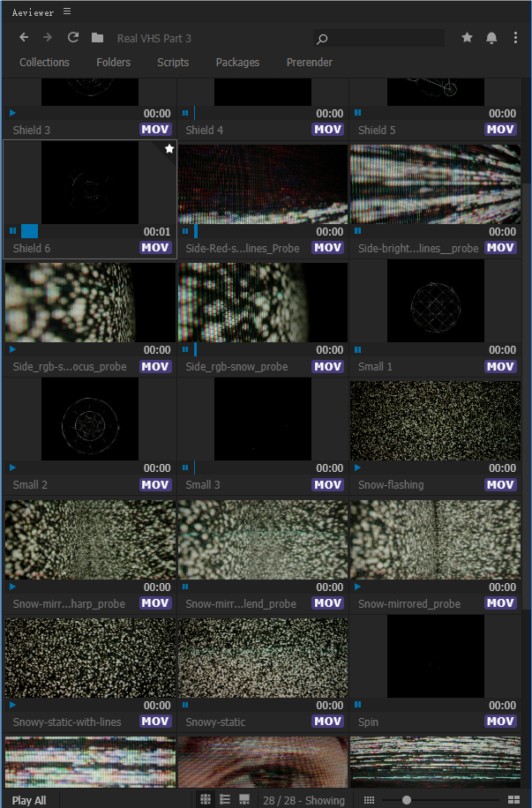
Task: Open the three-dot more options menu
Action: (515, 38)
